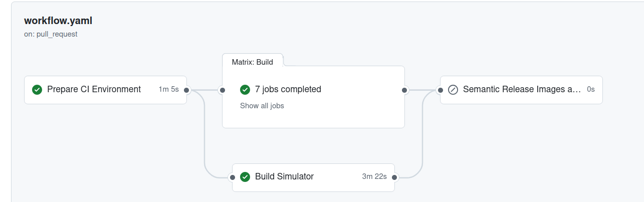
Task: Click the 7 jobs completed text
Action: click(x=288, y=89)
